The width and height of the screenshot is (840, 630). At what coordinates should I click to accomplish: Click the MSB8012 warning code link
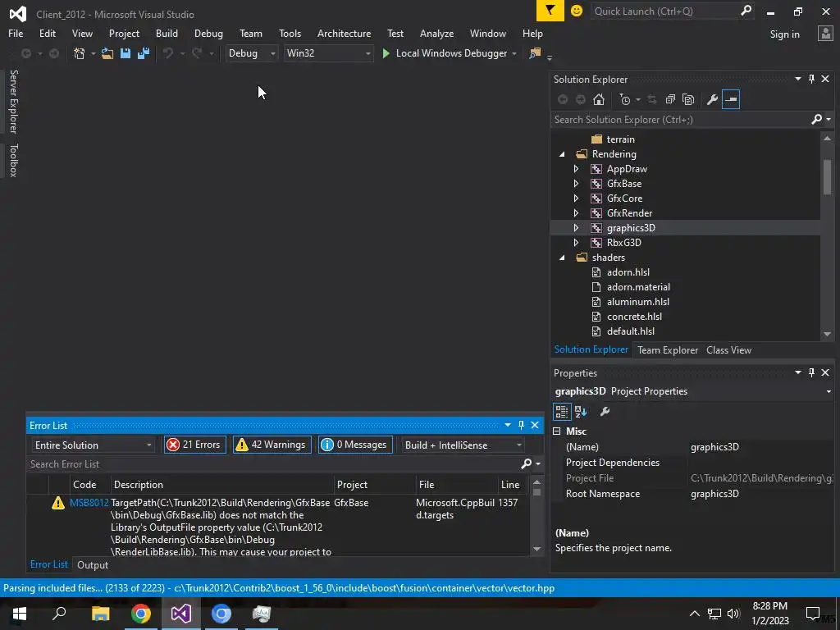(89, 503)
